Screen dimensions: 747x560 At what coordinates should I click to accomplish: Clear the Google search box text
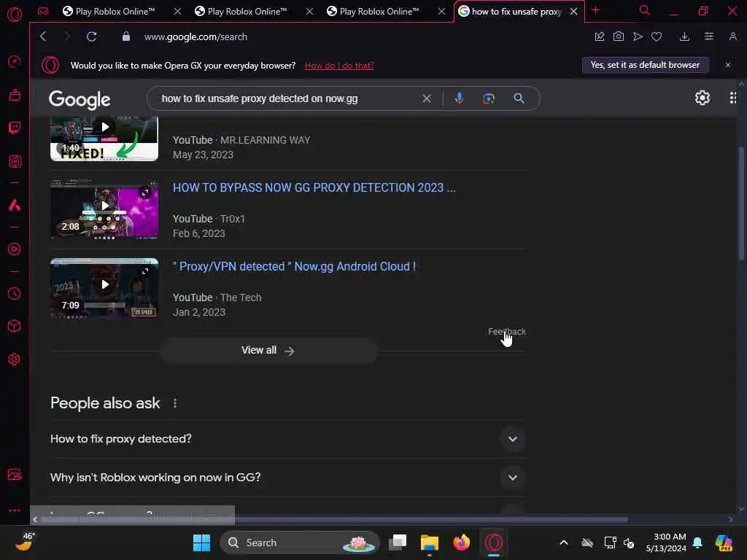pyautogui.click(x=426, y=98)
